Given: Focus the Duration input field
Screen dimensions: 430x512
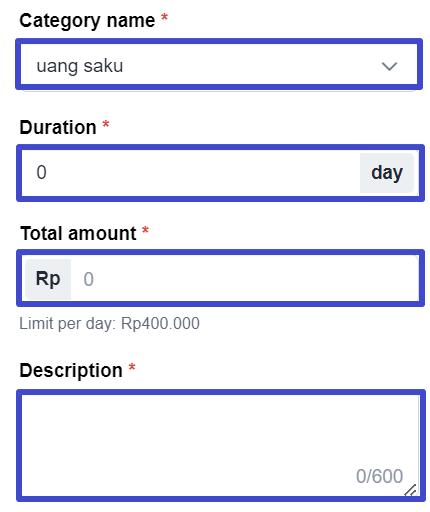Looking at the screenshot, I should (x=191, y=173).
